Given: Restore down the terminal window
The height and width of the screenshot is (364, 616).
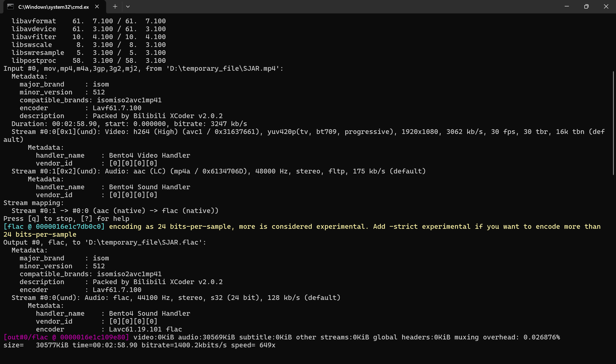Looking at the screenshot, I should (586, 7).
